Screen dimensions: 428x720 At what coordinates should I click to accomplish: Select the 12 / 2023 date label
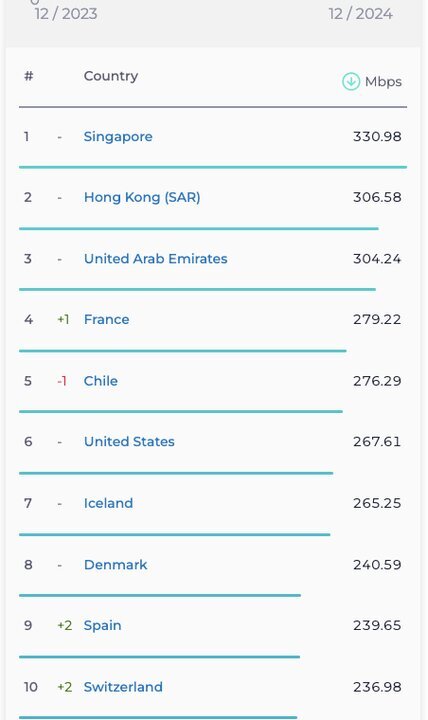66,14
